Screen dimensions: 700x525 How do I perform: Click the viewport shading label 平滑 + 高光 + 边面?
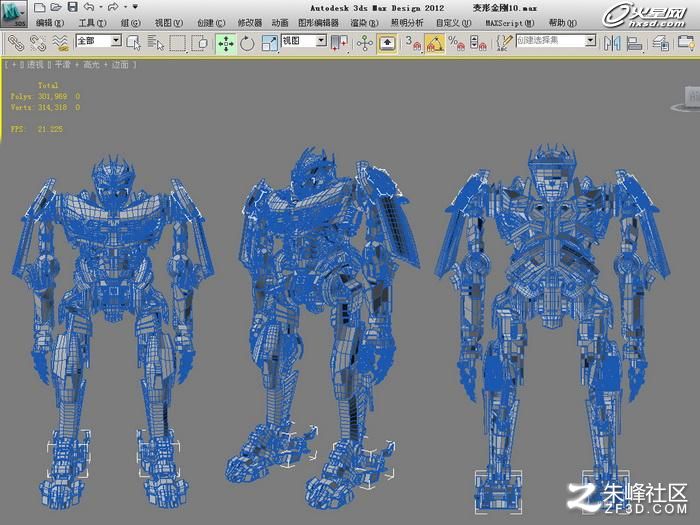click(91, 65)
